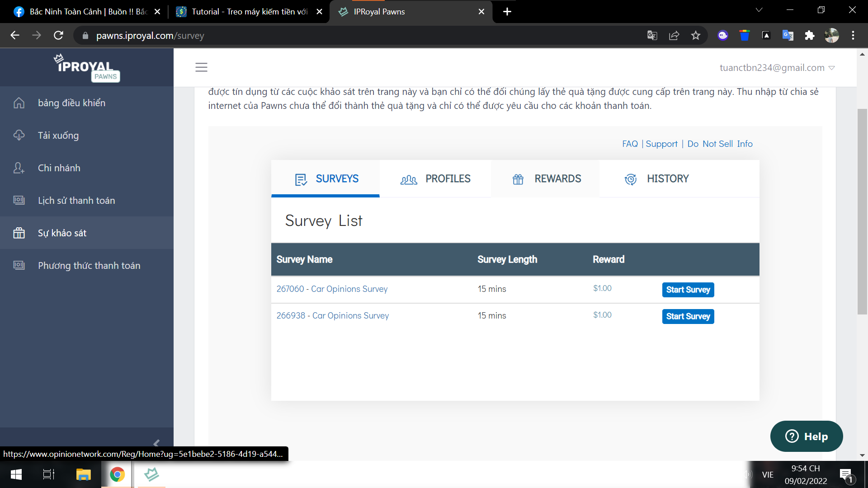Screen dimensions: 868x488
Task: Toggle the hamburger menu icon
Action: coord(201,67)
